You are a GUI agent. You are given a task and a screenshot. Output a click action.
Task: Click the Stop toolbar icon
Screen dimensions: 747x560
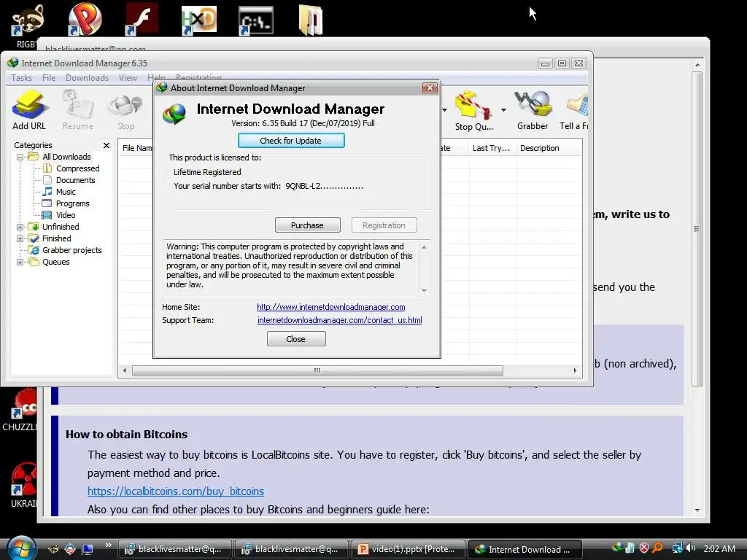[x=125, y=111]
